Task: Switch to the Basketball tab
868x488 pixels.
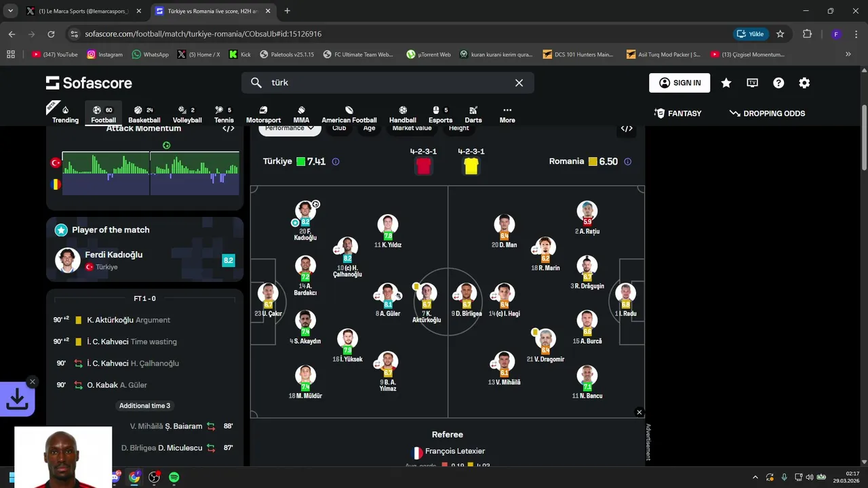Action: pyautogui.click(x=144, y=114)
